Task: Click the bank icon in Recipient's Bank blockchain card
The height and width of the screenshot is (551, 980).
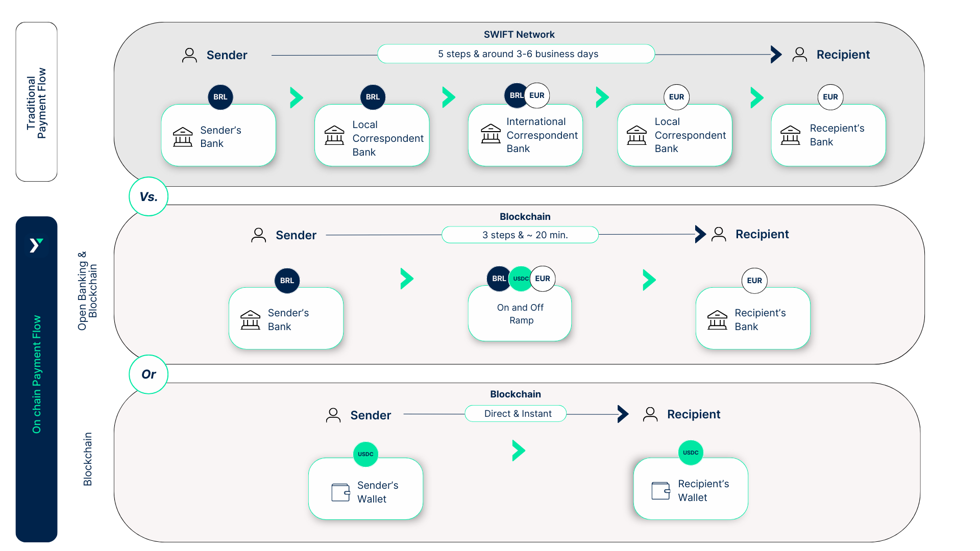Action: [x=717, y=320]
